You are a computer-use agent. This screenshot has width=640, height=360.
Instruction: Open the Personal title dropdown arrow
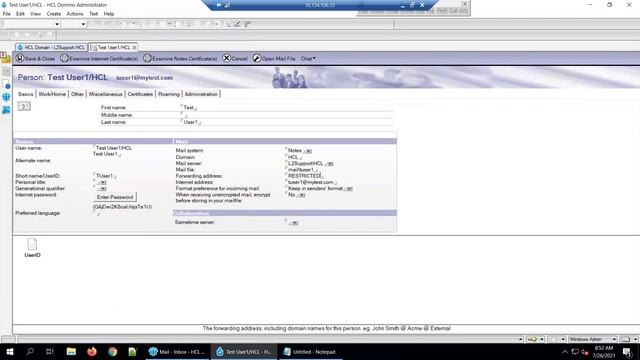(103, 182)
